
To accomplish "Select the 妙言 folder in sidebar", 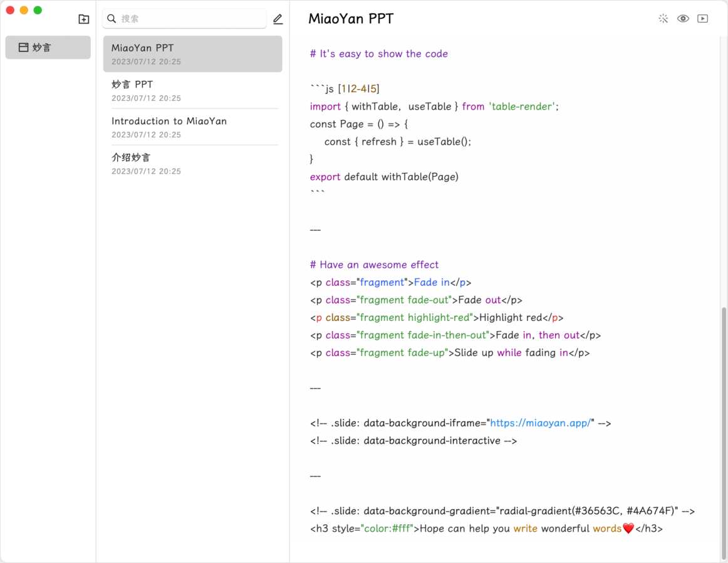I will [48, 48].
